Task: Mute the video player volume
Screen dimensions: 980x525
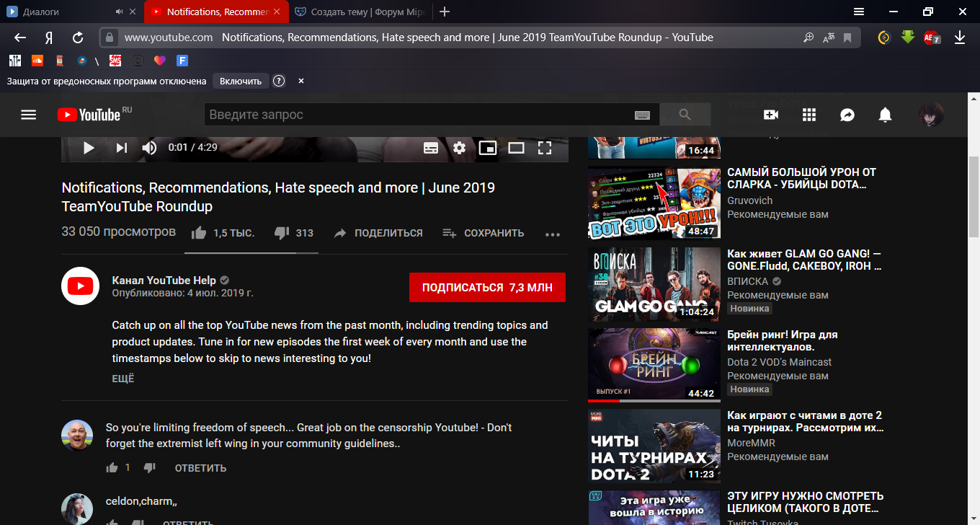Action: [x=149, y=148]
